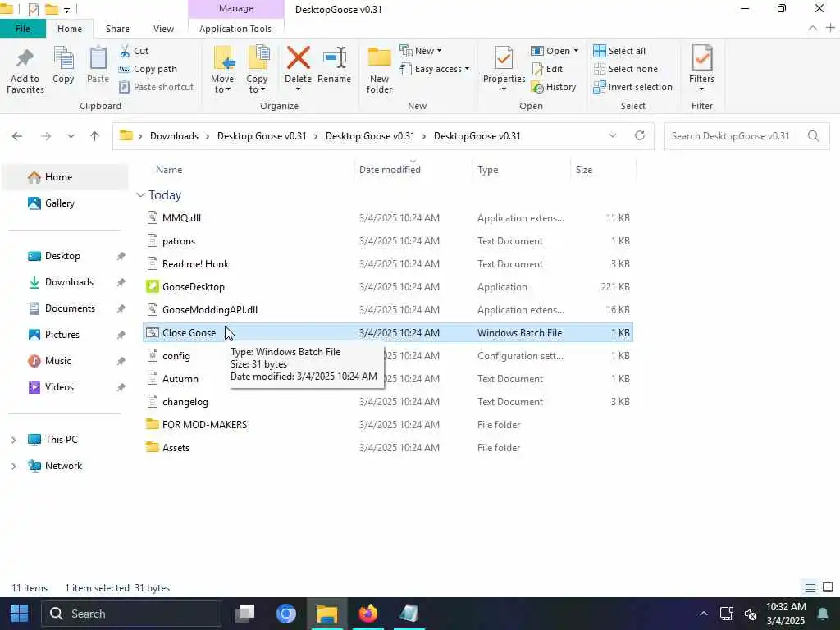Collapse the Today group
The image size is (840, 630).
tap(140, 195)
